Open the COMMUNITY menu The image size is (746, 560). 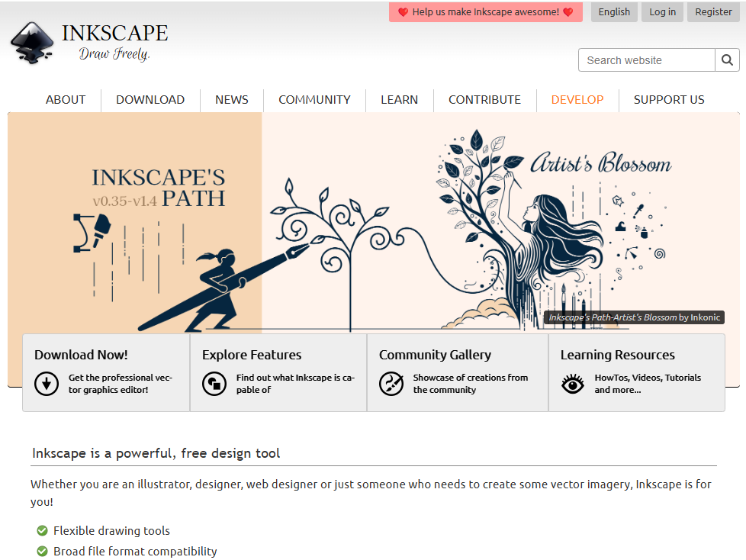[314, 100]
